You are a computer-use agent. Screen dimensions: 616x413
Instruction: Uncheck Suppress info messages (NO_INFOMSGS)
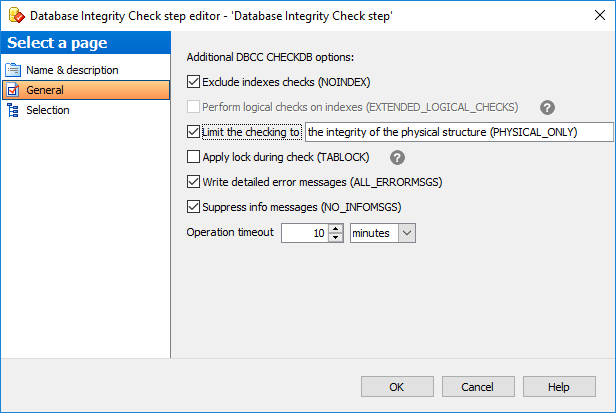pos(193,207)
